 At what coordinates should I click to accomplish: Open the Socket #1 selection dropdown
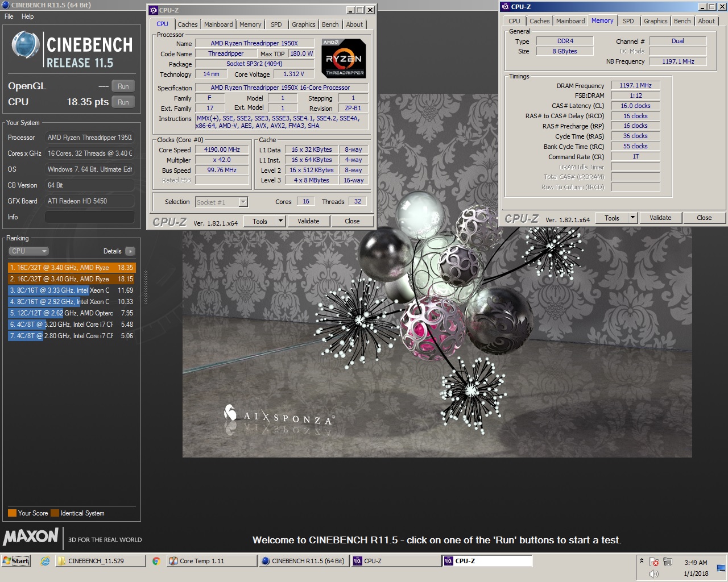221,202
